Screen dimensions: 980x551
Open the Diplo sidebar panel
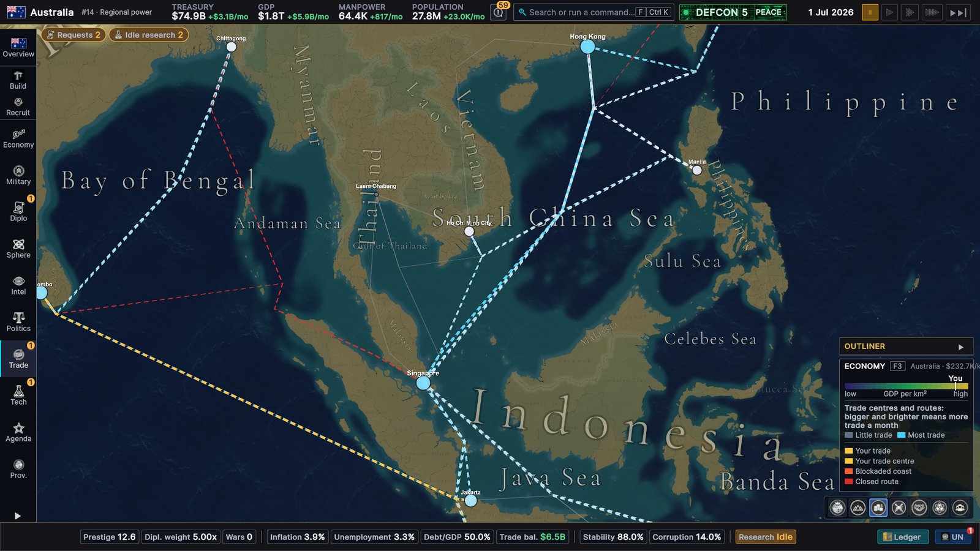coord(18,212)
